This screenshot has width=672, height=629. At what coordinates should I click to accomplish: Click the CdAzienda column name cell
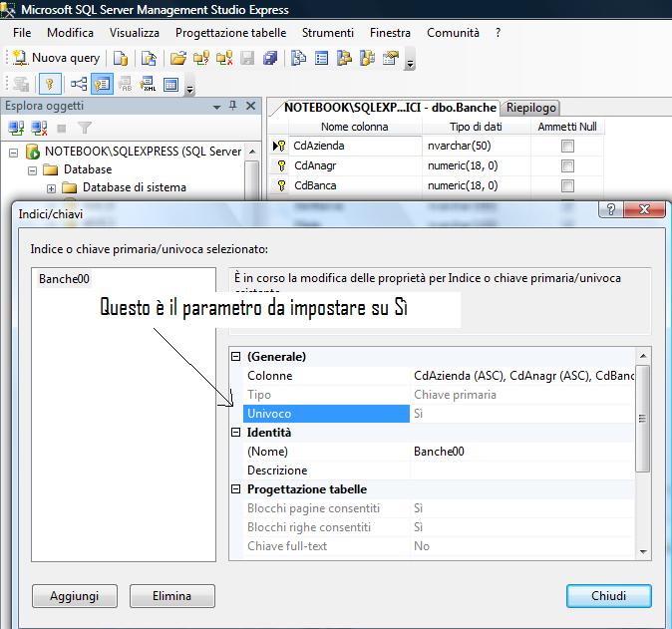point(356,146)
